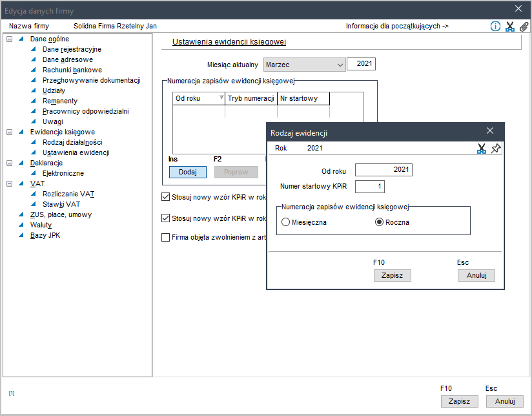Collapse the Ewidencje księgowe tree node
This screenshot has height=416, width=532.
point(10,132)
